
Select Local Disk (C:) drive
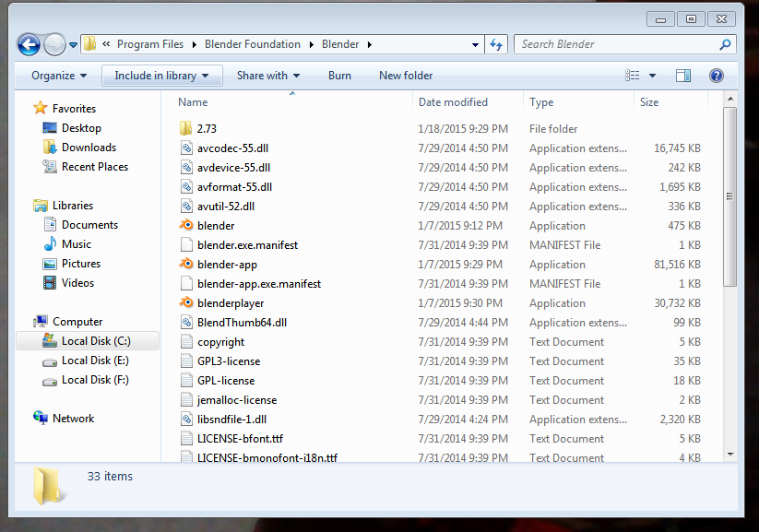point(88,341)
